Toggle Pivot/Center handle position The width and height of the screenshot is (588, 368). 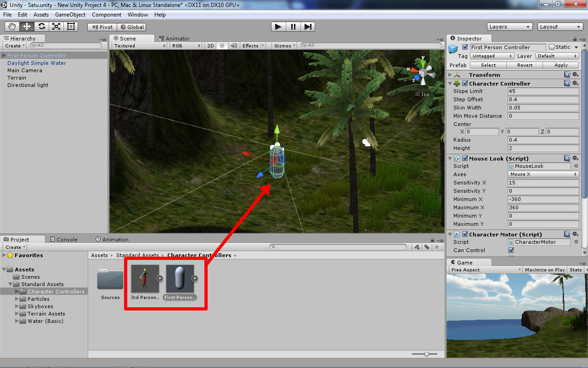(x=102, y=27)
